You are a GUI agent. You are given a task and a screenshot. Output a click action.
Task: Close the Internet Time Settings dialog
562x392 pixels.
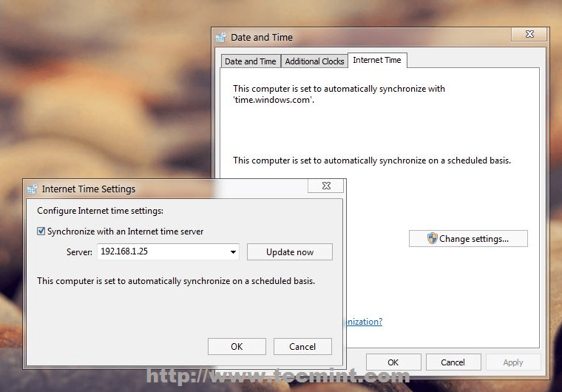click(x=326, y=186)
